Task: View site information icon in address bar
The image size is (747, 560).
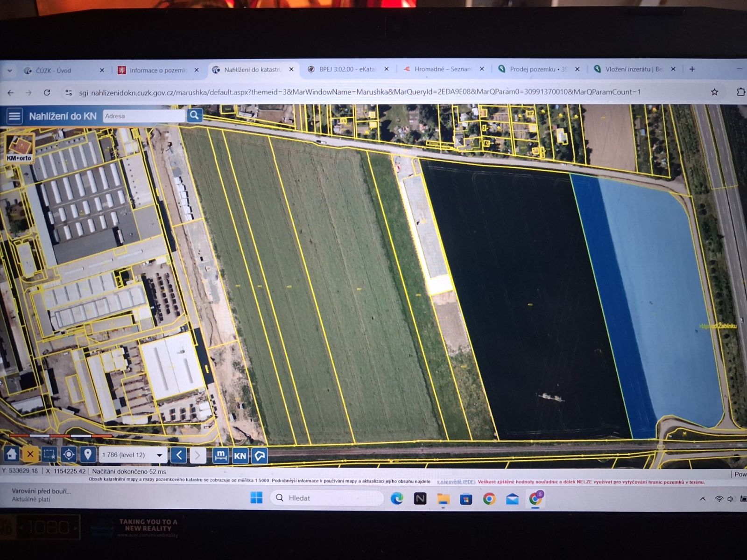Action: [x=69, y=92]
